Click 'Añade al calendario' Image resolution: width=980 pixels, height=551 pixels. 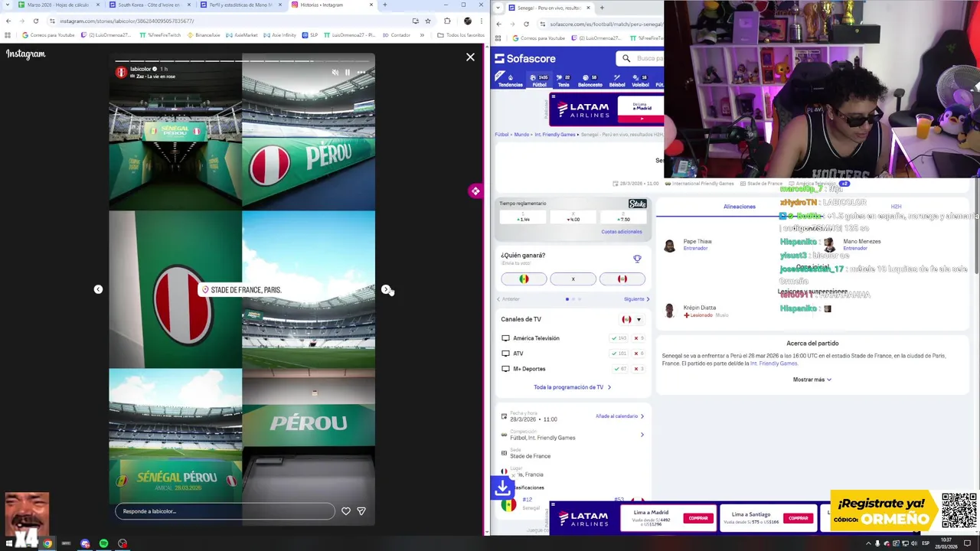coord(619,416)
